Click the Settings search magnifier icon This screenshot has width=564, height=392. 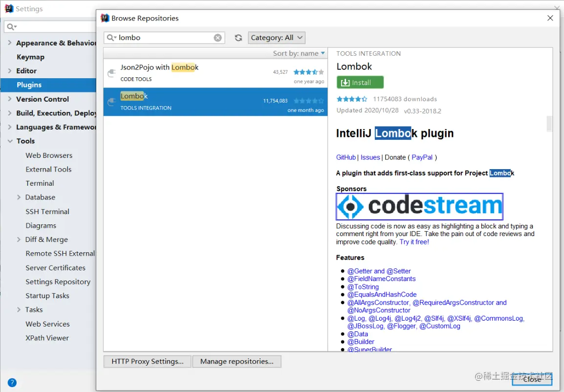(11, 27)
